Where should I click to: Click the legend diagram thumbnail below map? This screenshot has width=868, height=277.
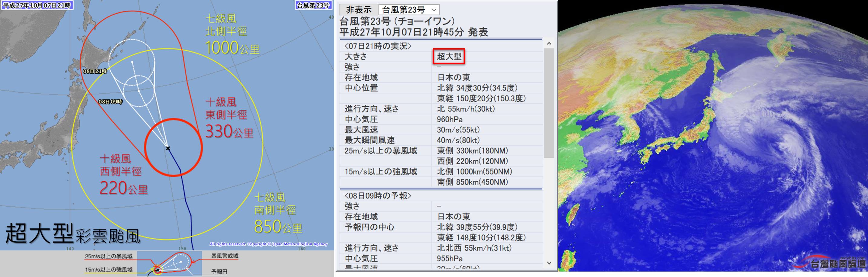coord(170,264)
